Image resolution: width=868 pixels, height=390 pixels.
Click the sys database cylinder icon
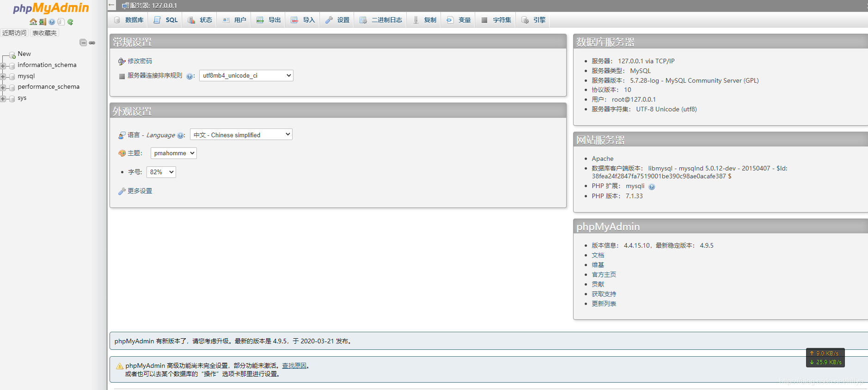12,99
